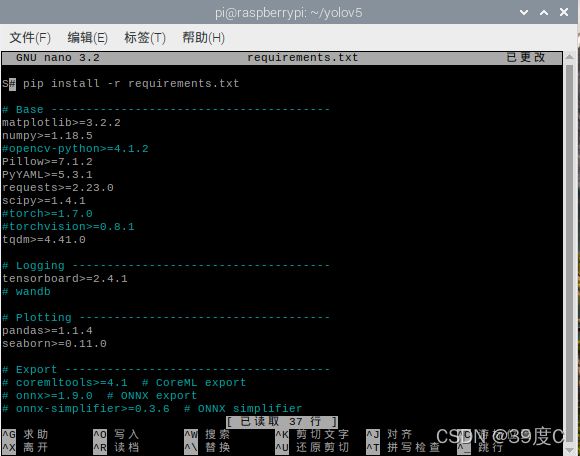Click the ^\ 替换 shortcut label
The image size is (580, 456).
pos(207,448)
